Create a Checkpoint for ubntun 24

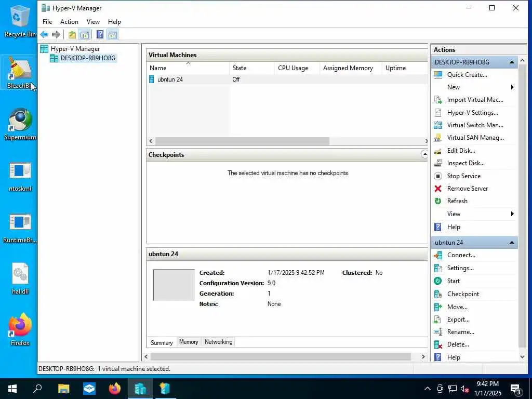[x=463, y=294]
